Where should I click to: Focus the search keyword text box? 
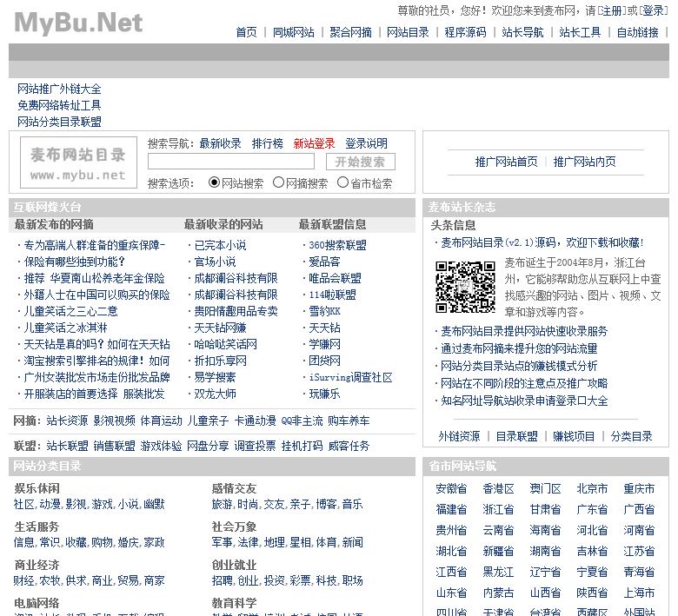point(231,162)
